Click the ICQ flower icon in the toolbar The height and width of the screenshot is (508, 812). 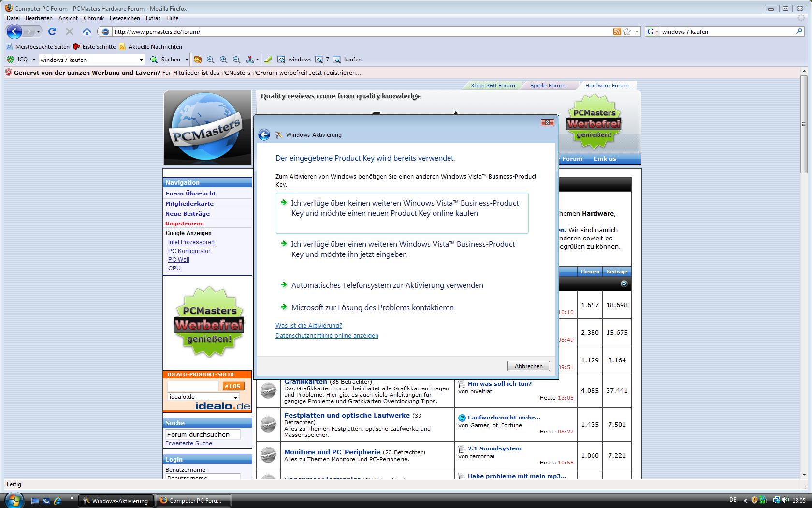[x=10, y=60]
